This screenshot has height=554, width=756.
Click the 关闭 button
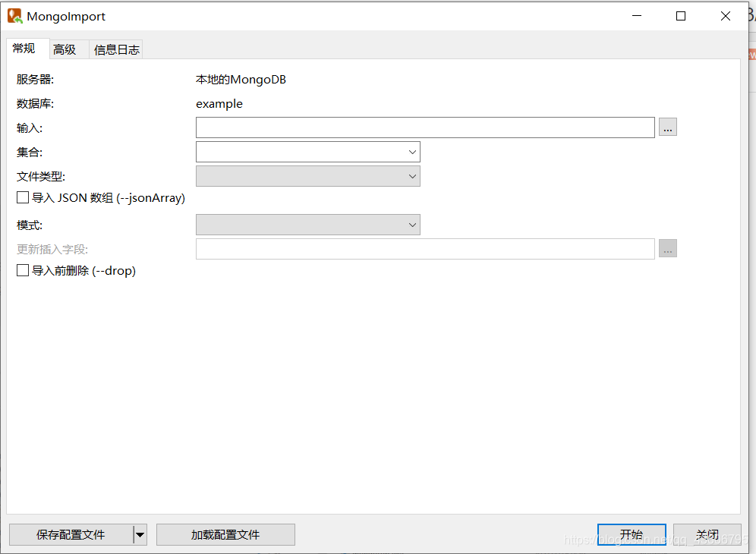click(707, 534)
